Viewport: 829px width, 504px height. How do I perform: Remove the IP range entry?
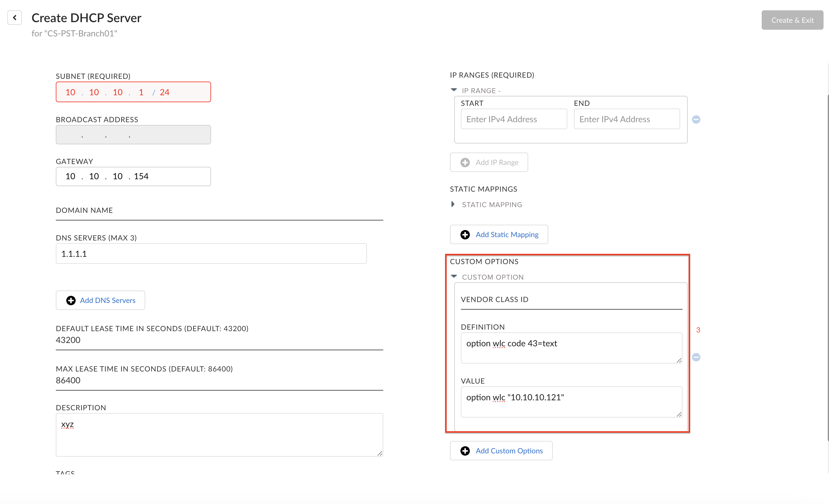696,119
